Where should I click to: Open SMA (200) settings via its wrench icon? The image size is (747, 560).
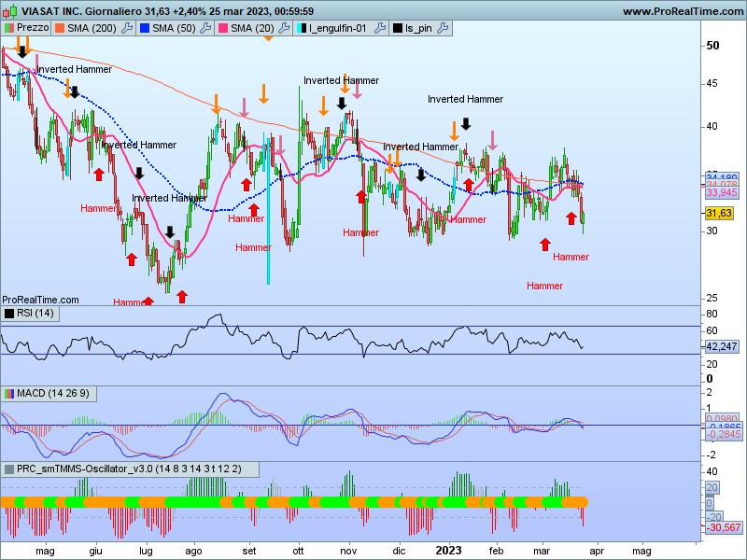click(127, 28)
